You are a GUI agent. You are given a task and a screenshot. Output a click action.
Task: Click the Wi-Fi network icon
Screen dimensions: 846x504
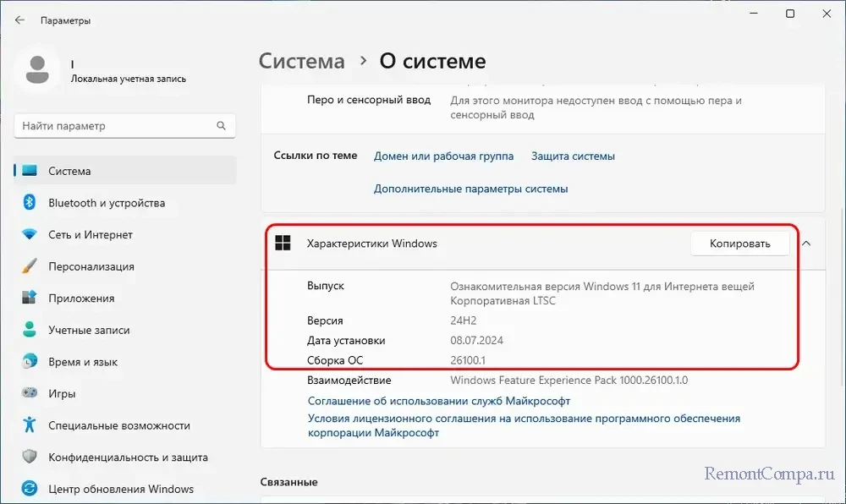29,234
